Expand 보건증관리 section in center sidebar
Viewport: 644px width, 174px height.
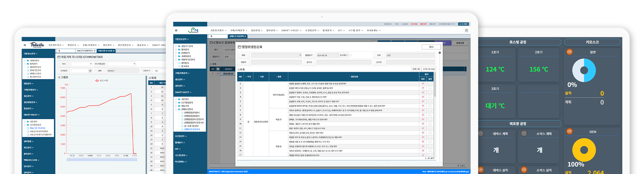pyautogui.click(x=181, y=136)
